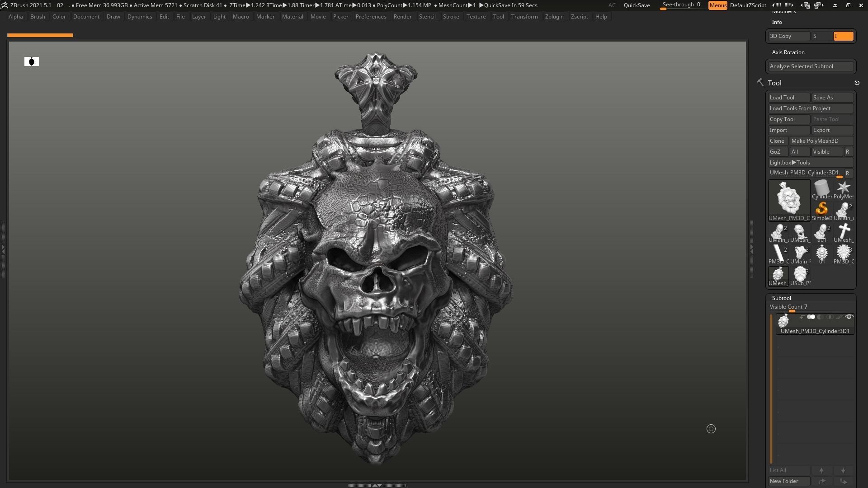
Task: Open the Material menu
Action: [x=292, y=17]
